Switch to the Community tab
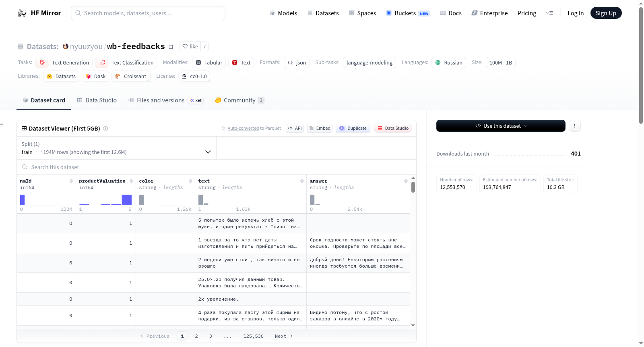Viewport: 644px width, 347px height. [239, 100]
